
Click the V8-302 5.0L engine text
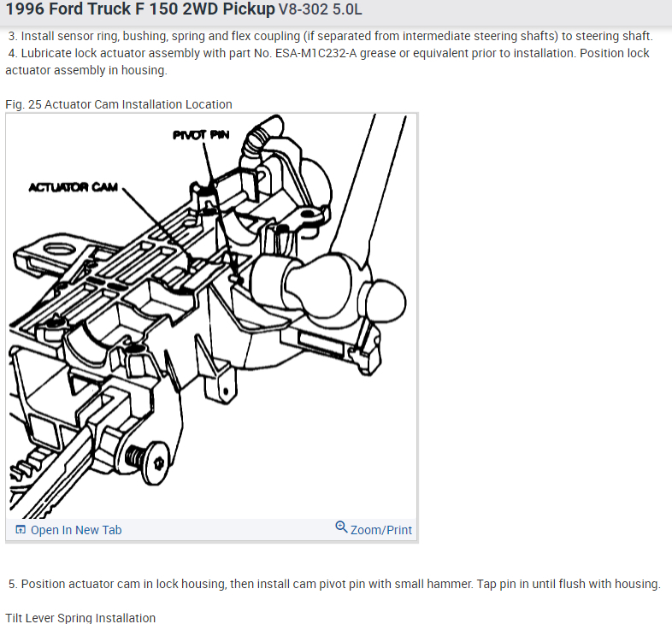(x=320, y=9)
